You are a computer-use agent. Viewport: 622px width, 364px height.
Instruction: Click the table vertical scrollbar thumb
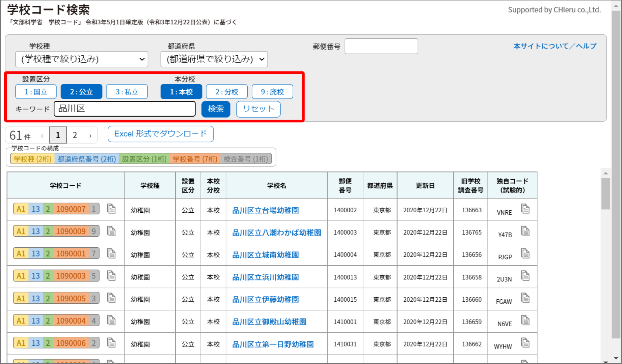coord(606,194)
